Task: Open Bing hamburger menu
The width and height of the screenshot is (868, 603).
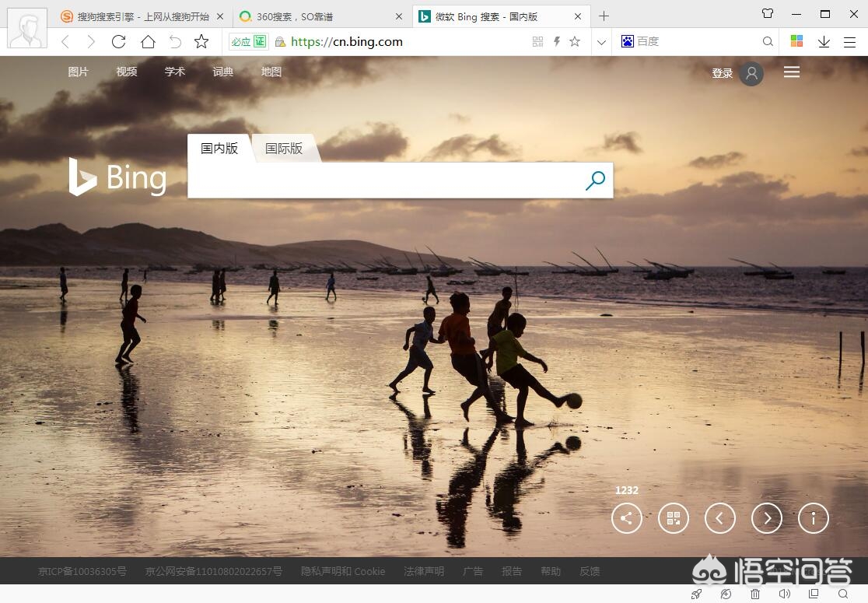Action: tap(792, 72)
